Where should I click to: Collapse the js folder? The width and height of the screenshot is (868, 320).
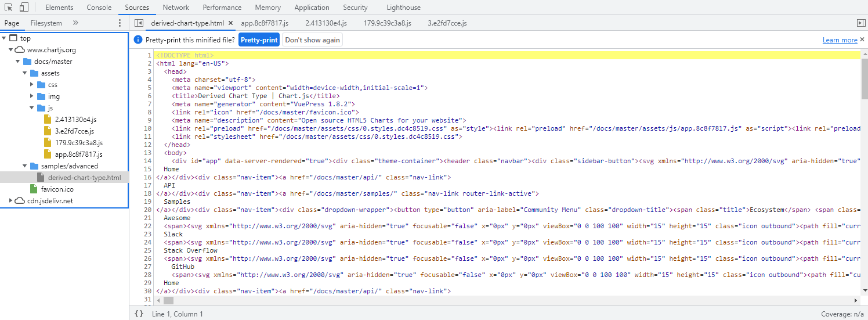point(32,108)
